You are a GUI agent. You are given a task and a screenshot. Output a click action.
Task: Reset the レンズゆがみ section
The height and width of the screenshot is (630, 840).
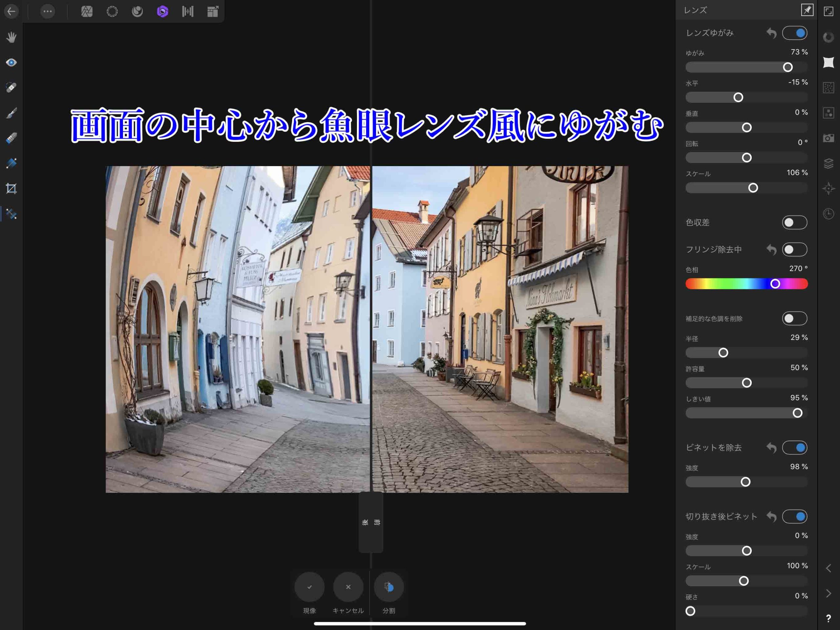pyautogui.click(x=771, y=33)
